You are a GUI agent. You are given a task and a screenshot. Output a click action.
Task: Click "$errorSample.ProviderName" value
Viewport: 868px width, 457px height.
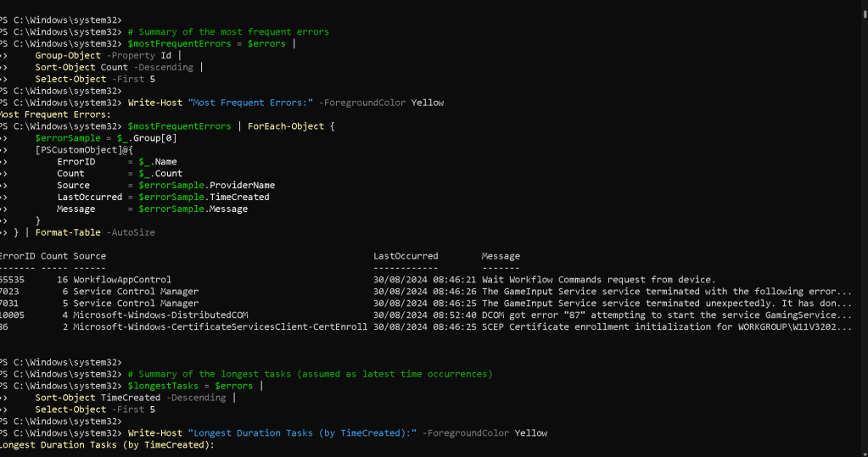[x=206, y=186]
